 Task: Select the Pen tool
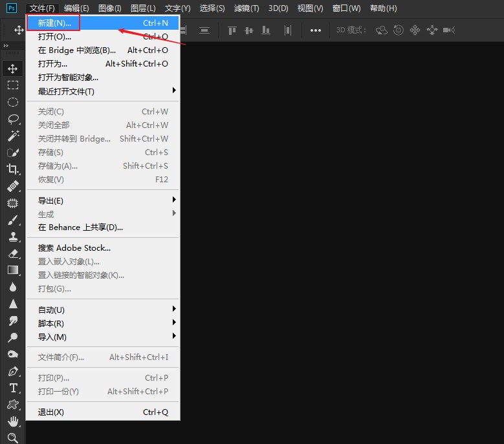[x=13, y=371]
